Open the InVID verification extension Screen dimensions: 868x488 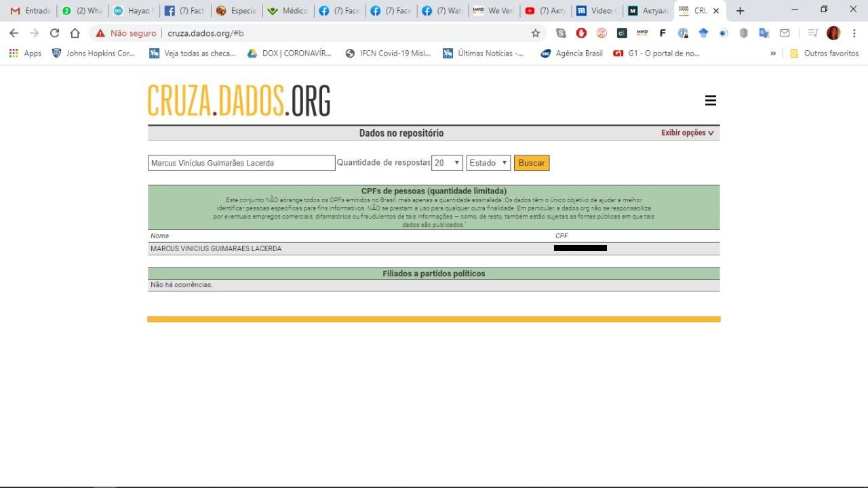(642, 33)
